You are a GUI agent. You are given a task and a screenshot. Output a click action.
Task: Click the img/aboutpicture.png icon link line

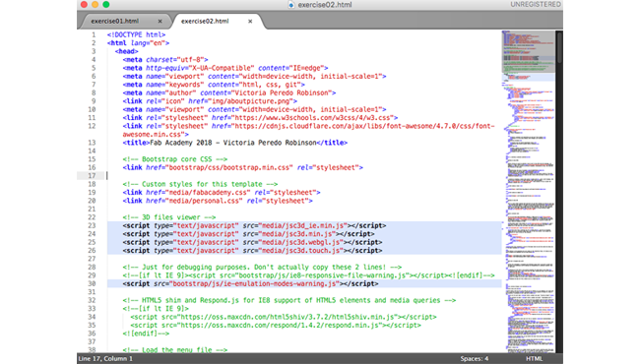tap(210, 101)
